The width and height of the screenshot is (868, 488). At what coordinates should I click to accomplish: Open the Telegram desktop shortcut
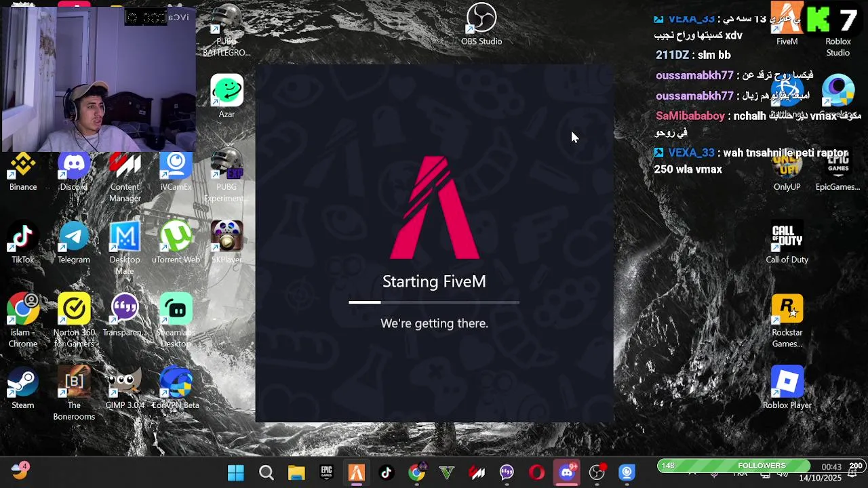pos(74,244)
